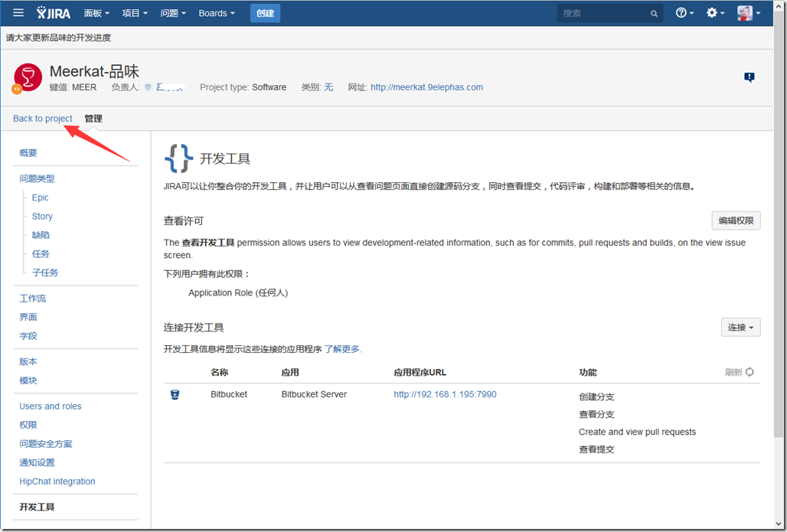Open the 项目 menu
This screenshot has width=787, height=532.
136,13
